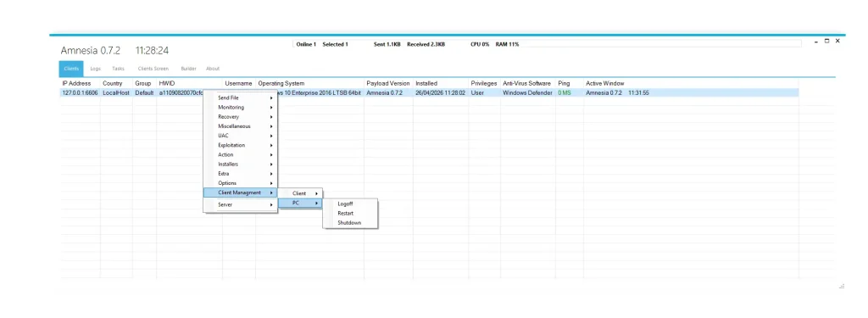Click the RAM 11% indicator
868x318 pixels.
click(x=507, y=44)
